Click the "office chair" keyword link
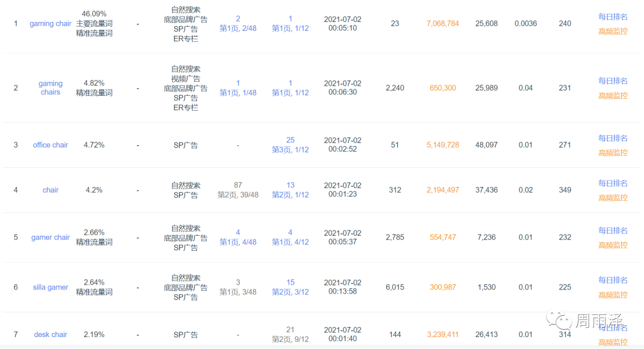The width and height of the screenshot is (644, 349). (51, 145)
